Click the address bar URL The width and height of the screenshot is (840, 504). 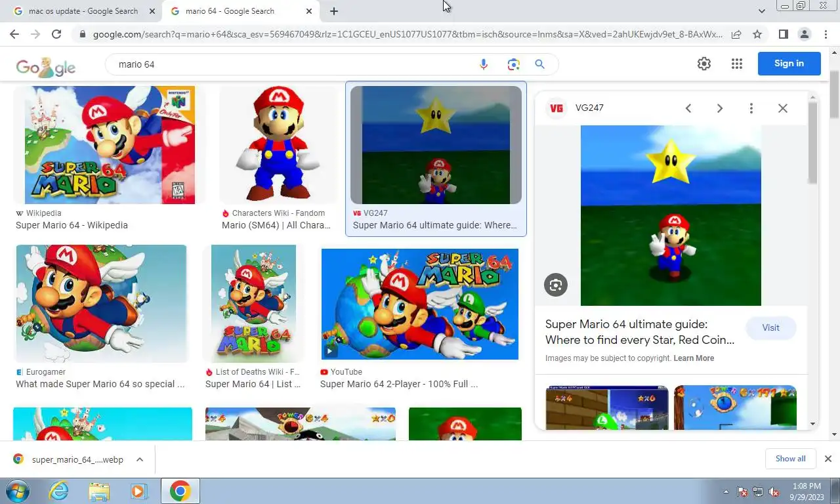pyautogui.click(x=407, y=34)
